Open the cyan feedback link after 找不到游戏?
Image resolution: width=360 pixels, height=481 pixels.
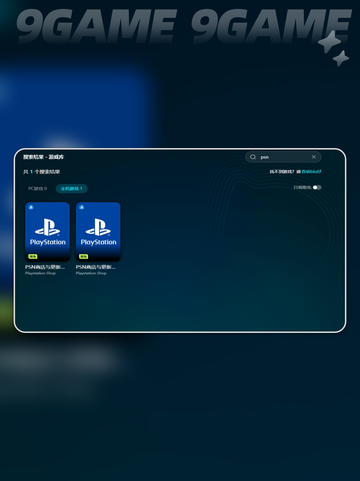click(311, 172)
